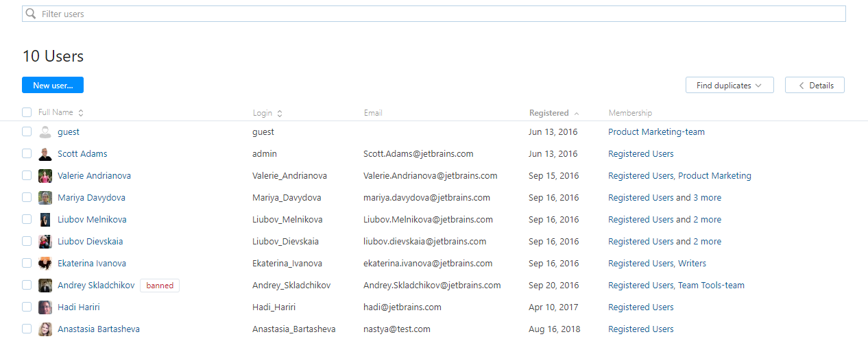
Task: Click email hadi@jetbrains.com
Action: tap(402, 307)
